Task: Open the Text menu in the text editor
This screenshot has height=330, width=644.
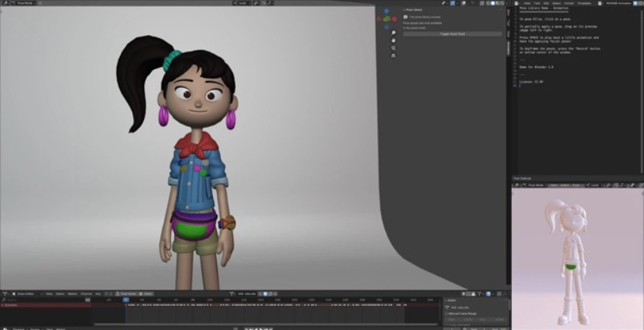Action: coord(537,3)
